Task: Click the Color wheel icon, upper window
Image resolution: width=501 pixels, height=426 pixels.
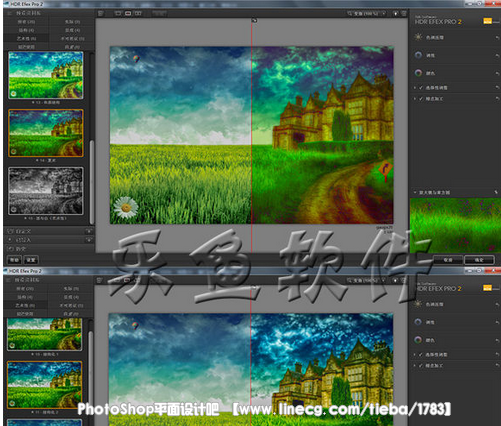Action: pyautogui.click(x=418, y=73)
